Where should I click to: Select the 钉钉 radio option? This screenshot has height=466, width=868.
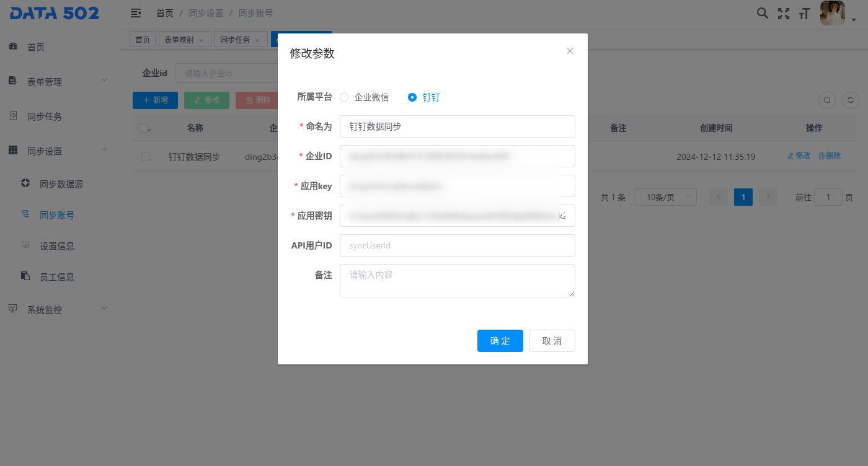412,97
